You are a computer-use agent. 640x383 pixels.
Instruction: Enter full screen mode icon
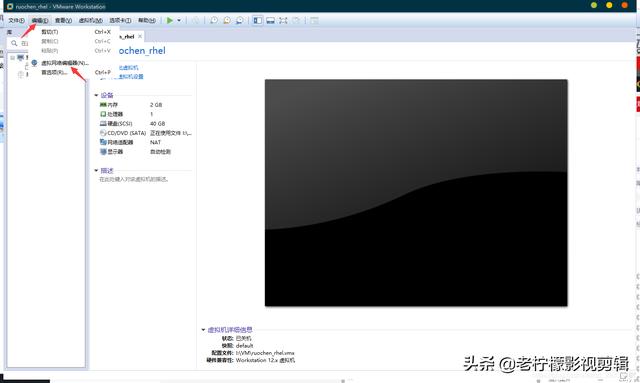[x=283, y=20]
